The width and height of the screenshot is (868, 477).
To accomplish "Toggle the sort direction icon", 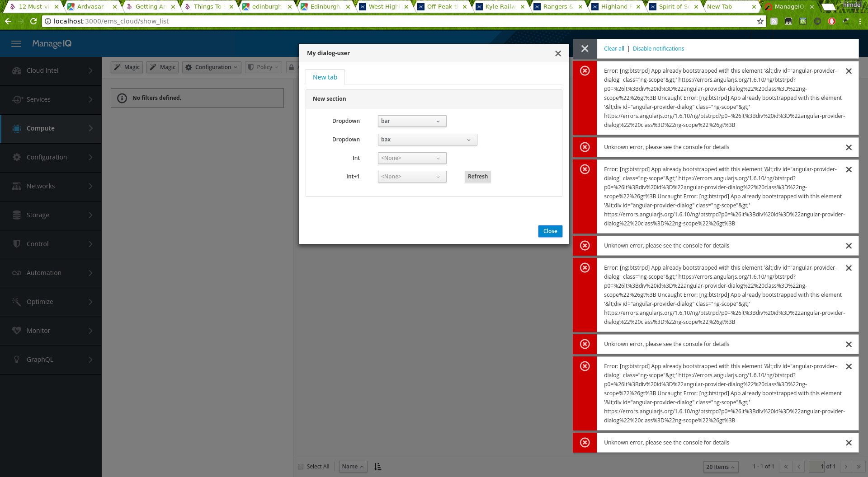I will 378,467.
